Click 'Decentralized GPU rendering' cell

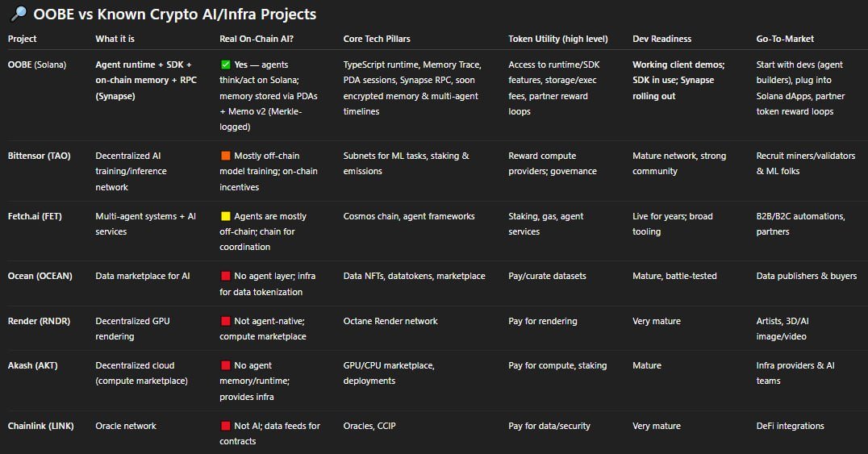(x=133, y=329)
